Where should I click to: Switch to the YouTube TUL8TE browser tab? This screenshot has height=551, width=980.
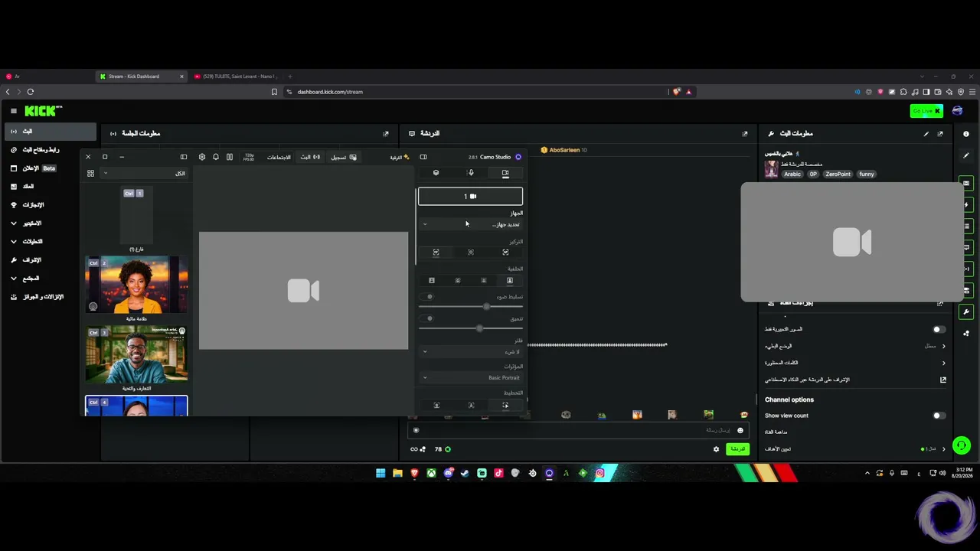(x=237, y=77)
